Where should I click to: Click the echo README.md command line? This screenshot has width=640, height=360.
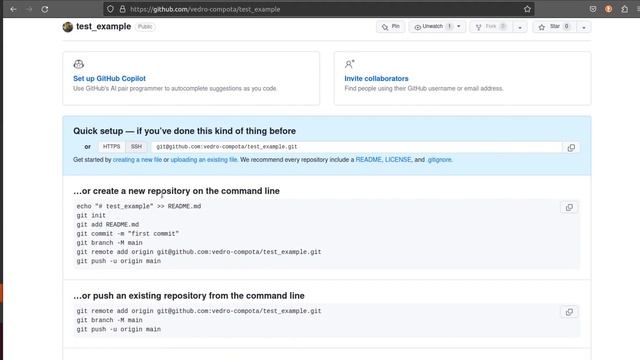[139, 206]
